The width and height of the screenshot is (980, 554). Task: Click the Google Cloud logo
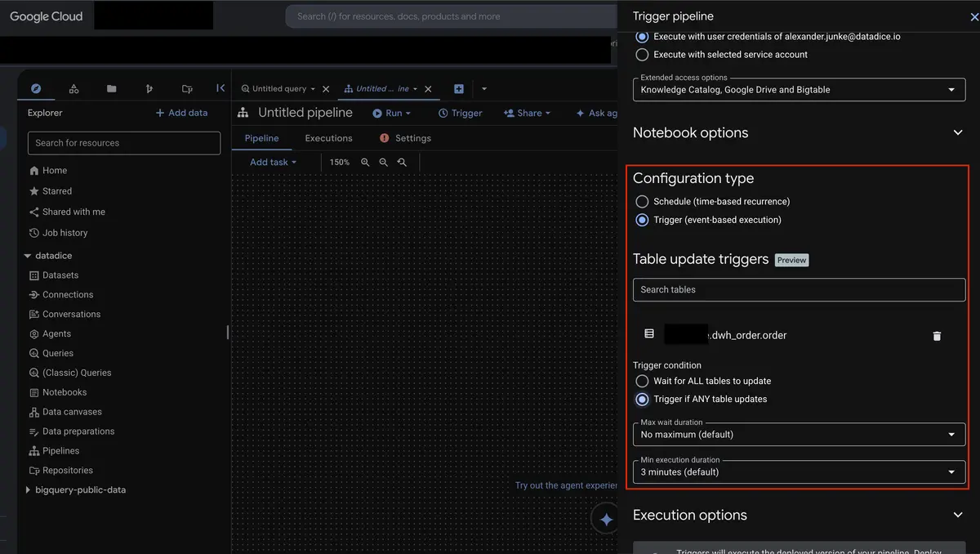point(46,16)
